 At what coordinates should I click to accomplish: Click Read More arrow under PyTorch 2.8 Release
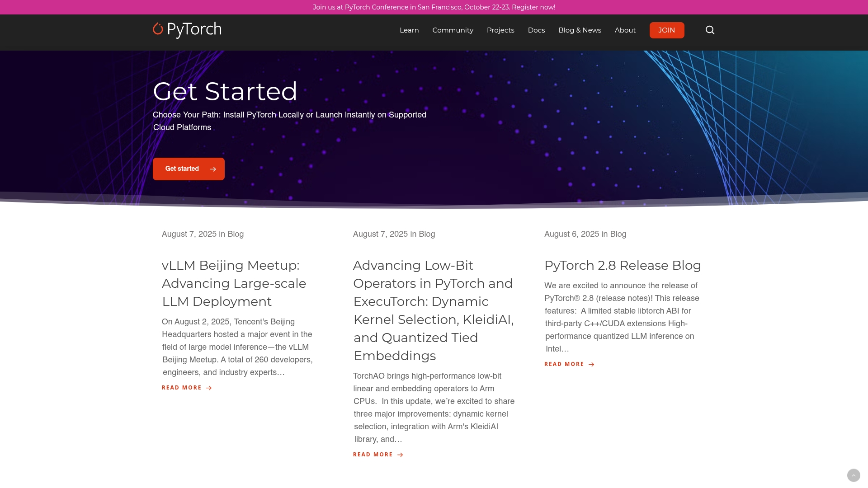click(591, 364)
